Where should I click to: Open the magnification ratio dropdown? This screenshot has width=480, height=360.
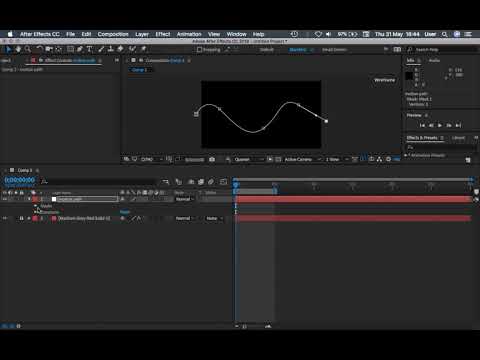click(x=152, y=159)
